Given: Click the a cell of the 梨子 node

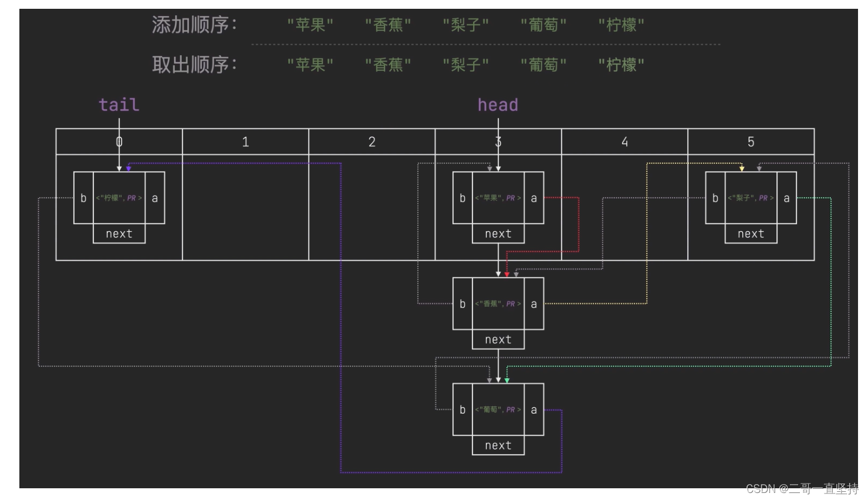Looking at the screenshot, I should 787,198.
